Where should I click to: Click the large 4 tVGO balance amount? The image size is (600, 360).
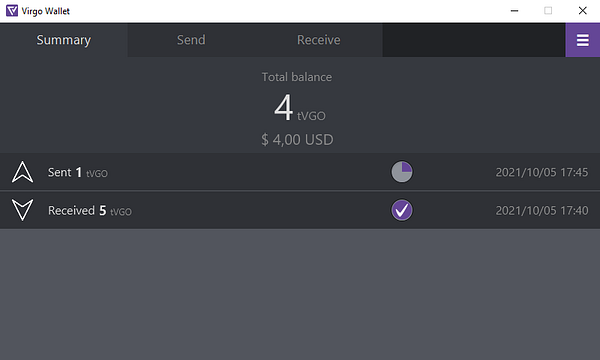tap(300, 108)
